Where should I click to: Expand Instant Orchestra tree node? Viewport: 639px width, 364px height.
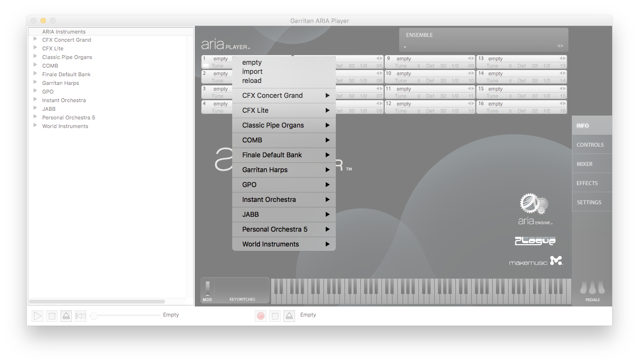point(35,100)
